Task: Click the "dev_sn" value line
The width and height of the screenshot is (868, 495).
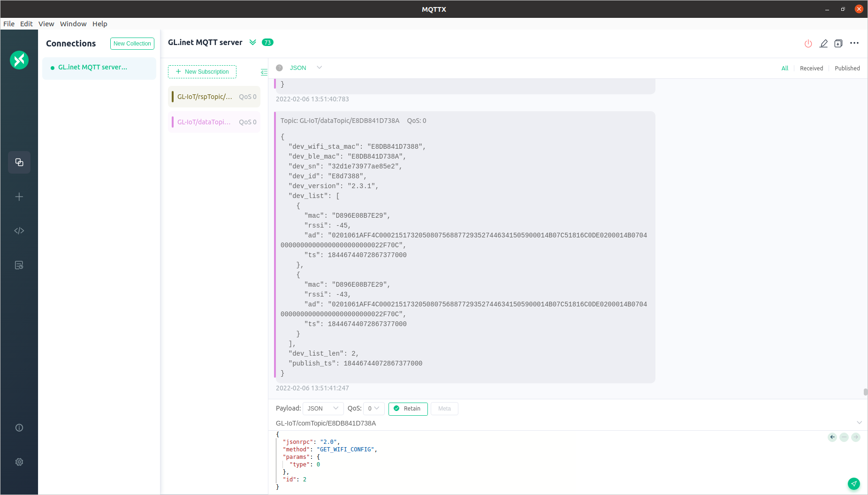Action: point(345,167)
